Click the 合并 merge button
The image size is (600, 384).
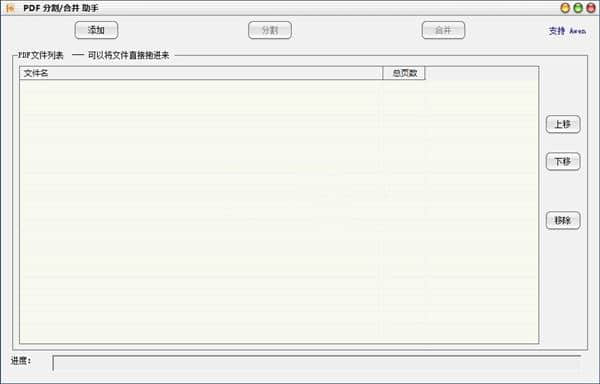click(x=443, y=30)
